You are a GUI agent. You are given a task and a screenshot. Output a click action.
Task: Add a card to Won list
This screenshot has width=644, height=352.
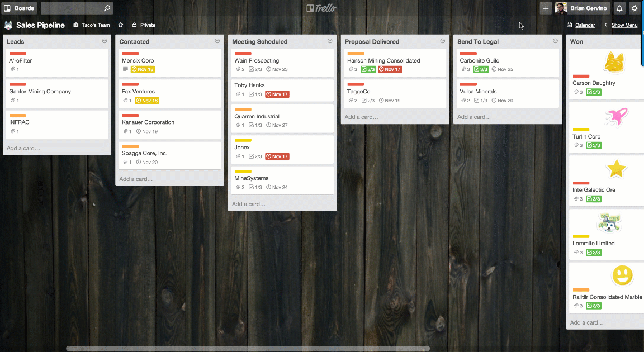click(586, 322)
